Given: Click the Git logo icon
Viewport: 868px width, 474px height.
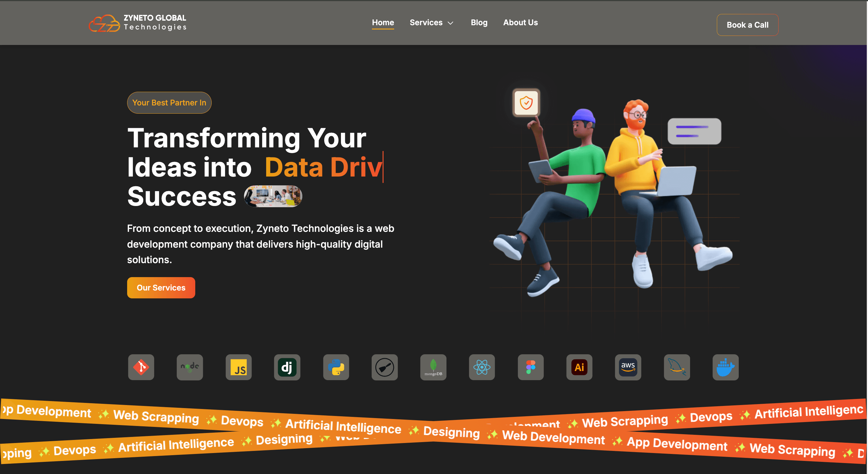Looking at the screenshot, I should coord(141,367).
